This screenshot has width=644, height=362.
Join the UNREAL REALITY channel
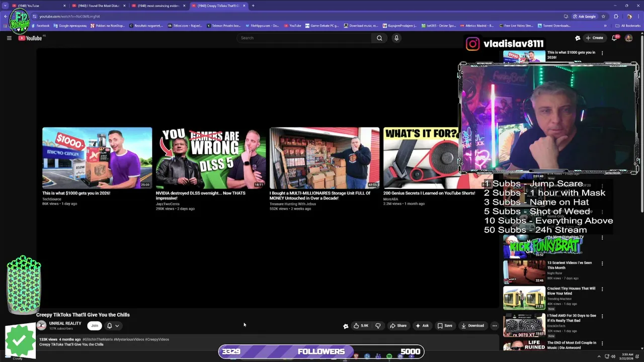click(95, 326)
